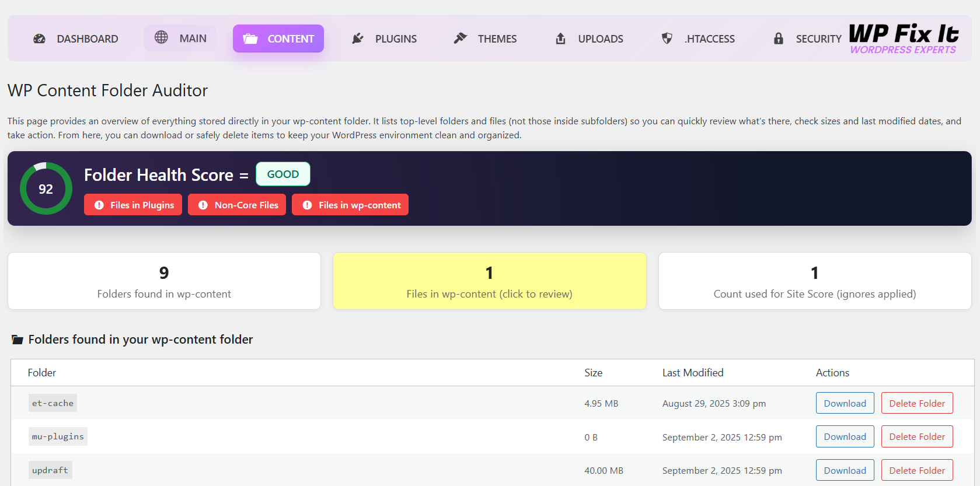Image resolution: width=980 pixels, height=486 pixels.
Task: Select the Content tab
Action: (x=278, y=39)
